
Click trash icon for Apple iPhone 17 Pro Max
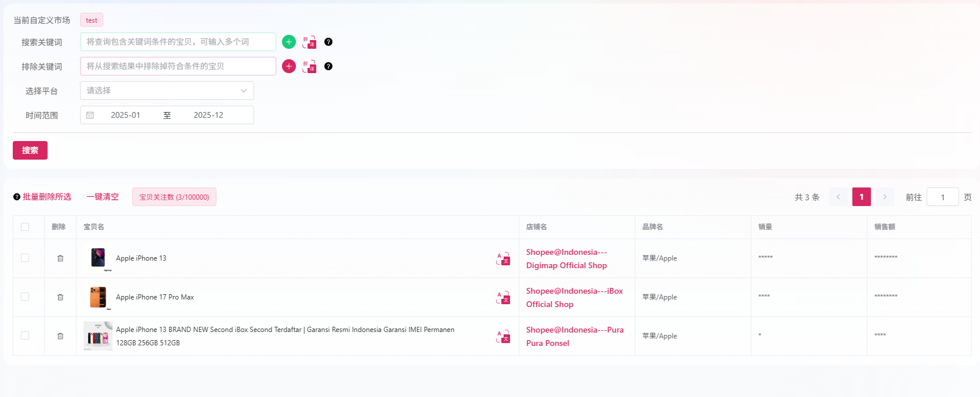pos(60,297)
